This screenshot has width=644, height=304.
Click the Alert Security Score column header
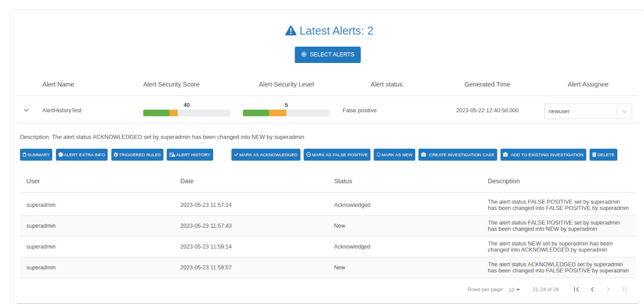point(171,84)
